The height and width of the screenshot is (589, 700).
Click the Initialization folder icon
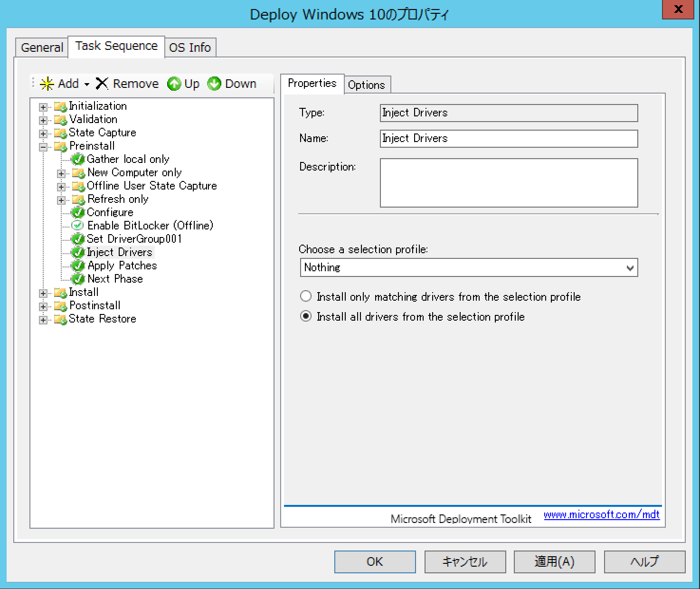(60, 106)
